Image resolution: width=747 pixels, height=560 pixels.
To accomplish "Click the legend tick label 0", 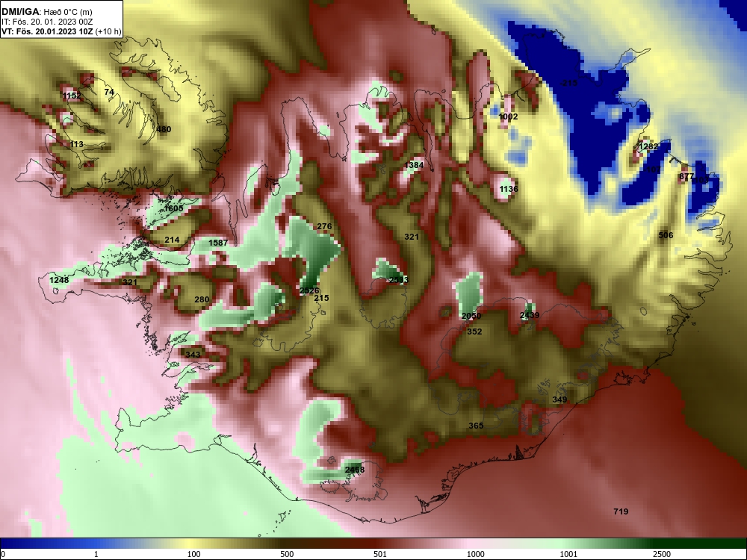I will pos(3,554).
